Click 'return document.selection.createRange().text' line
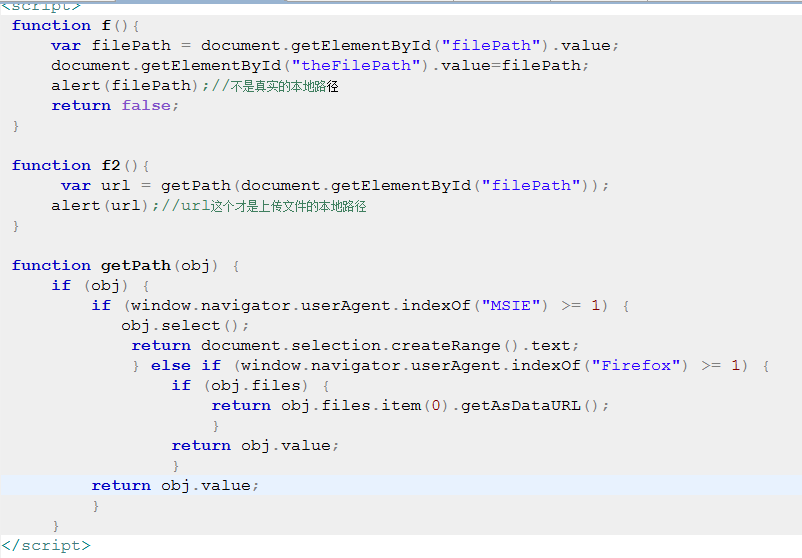Image resolution: width=802 pixels, height=558 pixels. 355,346
